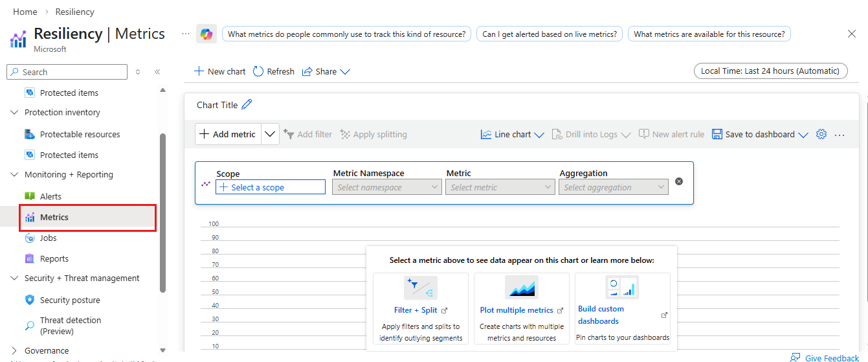This screenshot has height=362, width=868.
Task: Remove the metric row with the X icon
Action: pyautogui.click(x=679, y=181)
